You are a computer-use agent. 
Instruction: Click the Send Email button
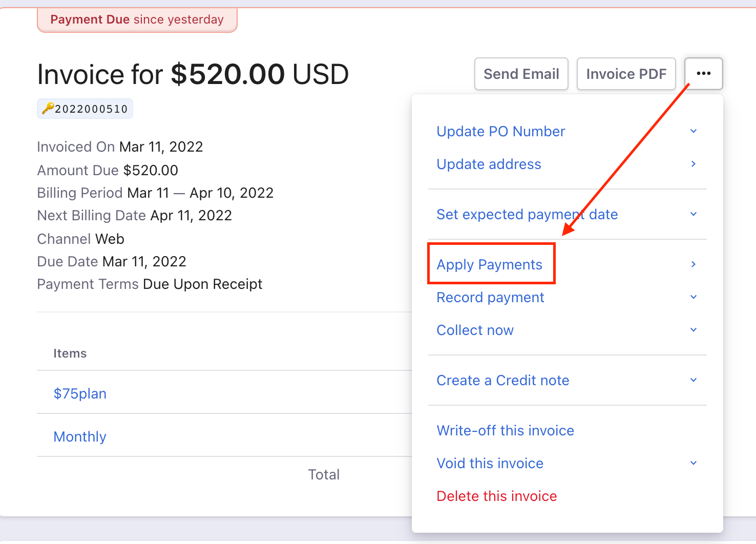[521, 73]
